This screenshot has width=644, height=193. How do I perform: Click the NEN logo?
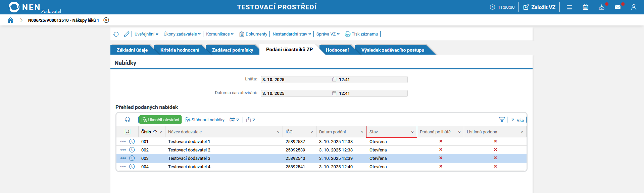coord(24,7)
